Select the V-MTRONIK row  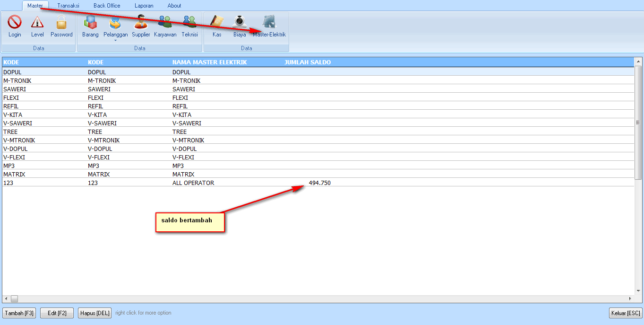click(318, 140)
